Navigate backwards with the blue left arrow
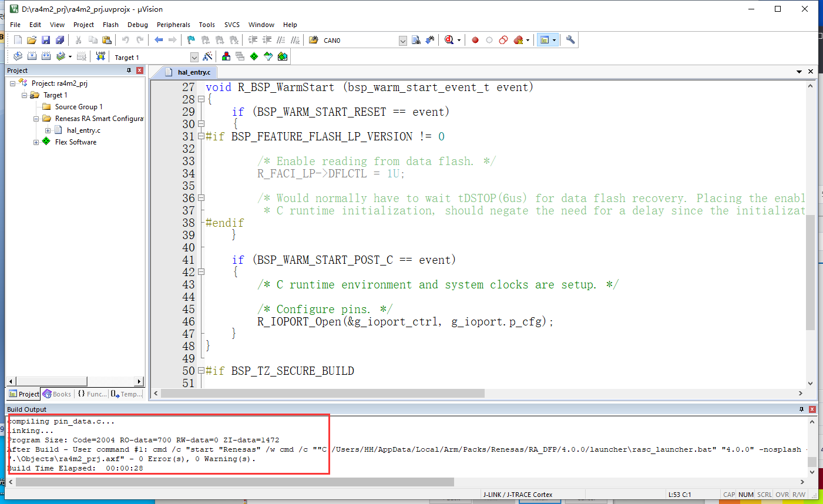 pos(159,40)
